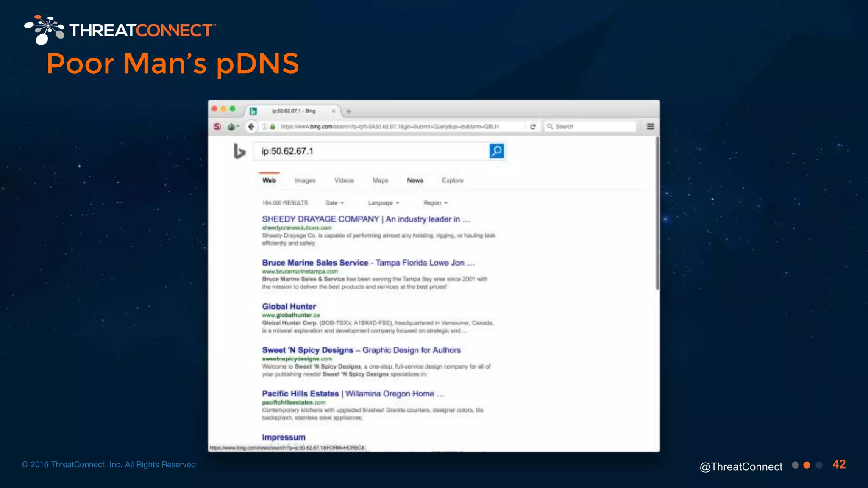This screenshot has height=488, width=868.
Task: Click the window's yellow minimize button
Action: pyautogui.click(x=223, y=109)
